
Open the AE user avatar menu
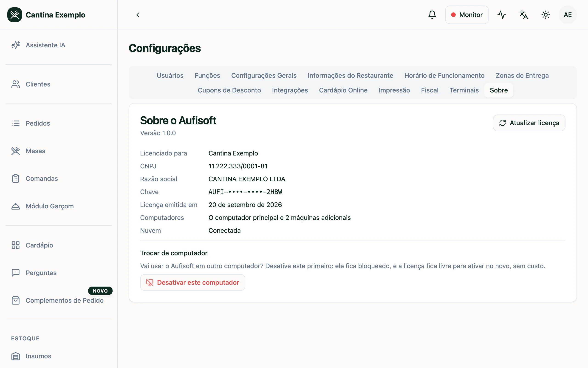coord(568,15)
